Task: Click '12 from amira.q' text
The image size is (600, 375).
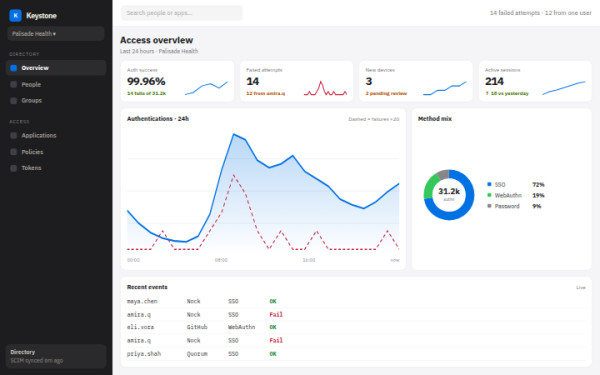Action: [266, 93]
